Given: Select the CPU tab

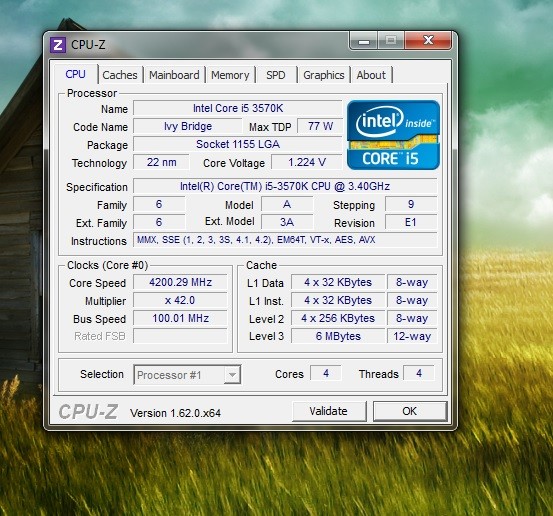Looking at the screenshot, I should [75, 74].
